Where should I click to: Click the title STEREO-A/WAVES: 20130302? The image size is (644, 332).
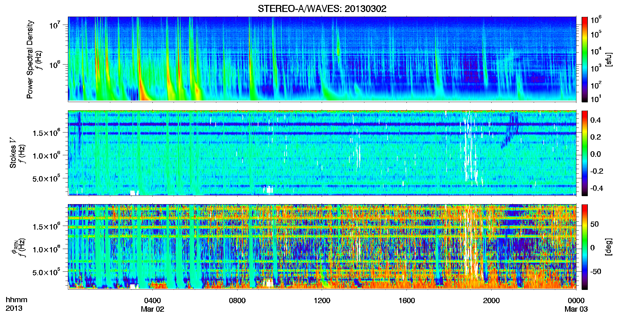pyautogui.click(x=322, y=9)
